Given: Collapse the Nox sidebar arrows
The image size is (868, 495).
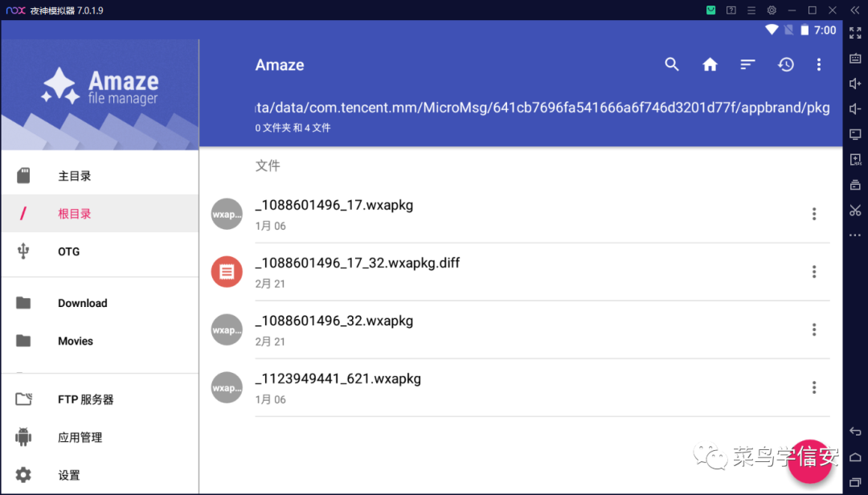Looking at the screenshot, I should pos(854,10).
